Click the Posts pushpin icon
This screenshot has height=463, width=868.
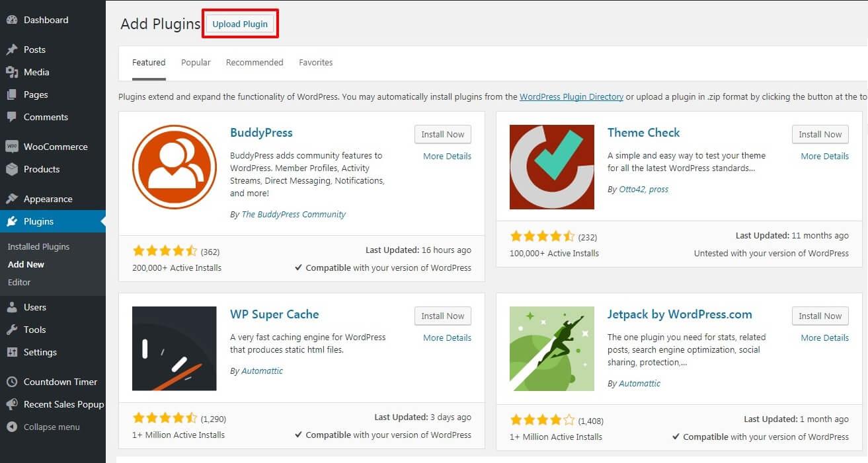point(12,50)
